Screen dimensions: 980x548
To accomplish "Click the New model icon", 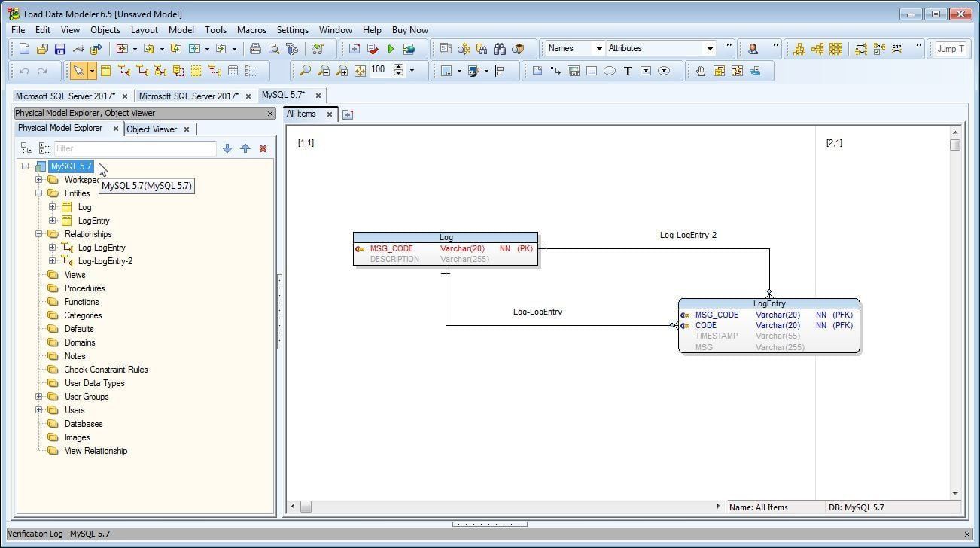I will (x=24, y=49).
